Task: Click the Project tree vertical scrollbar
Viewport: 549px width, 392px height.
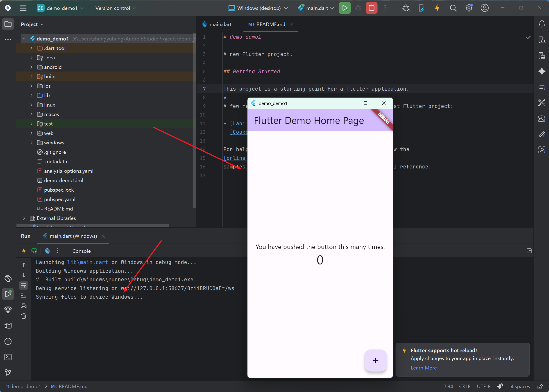Action: click(x=194, y=121)
